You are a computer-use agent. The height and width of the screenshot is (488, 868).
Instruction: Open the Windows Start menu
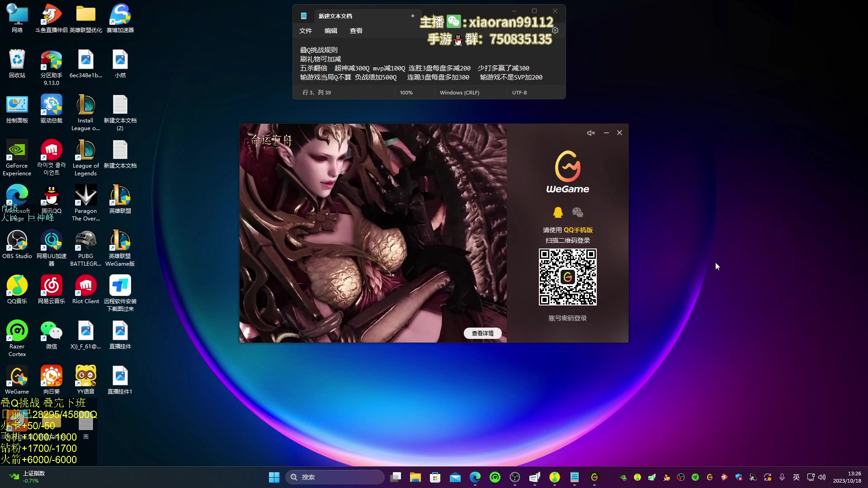tap(274, 477)
